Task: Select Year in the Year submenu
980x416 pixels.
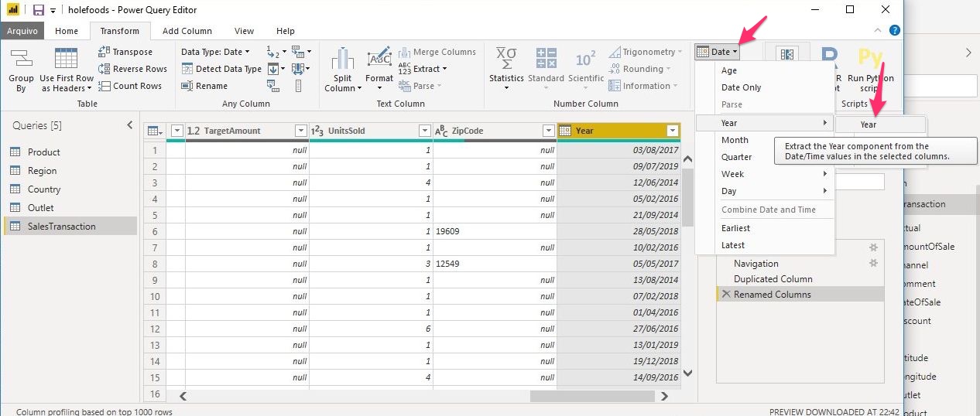Action: pos(869,124)
